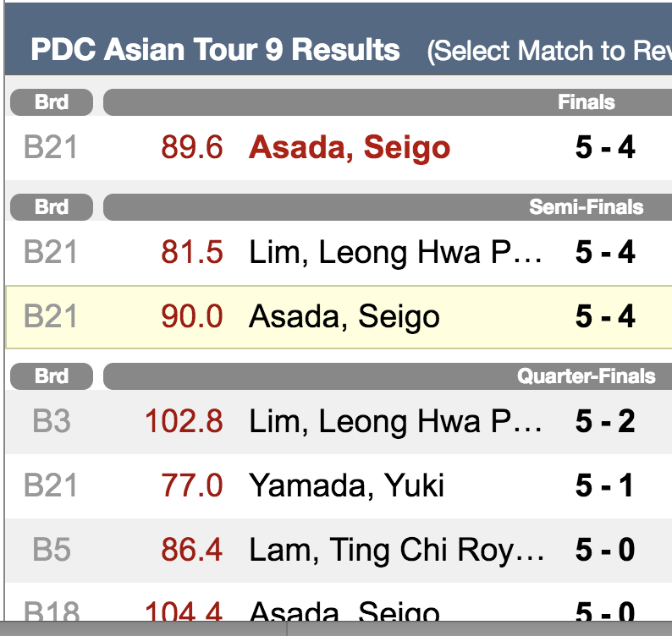Open Lam, Ting Chi Roy match
The image size is (672, 636).
(x=339, y=550)
